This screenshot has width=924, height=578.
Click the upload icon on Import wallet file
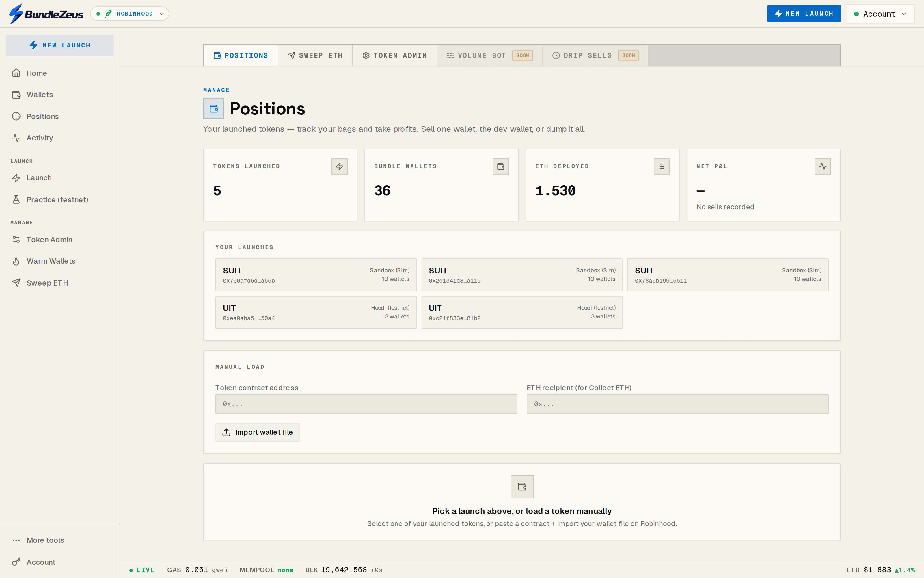[x=226, y=432]
